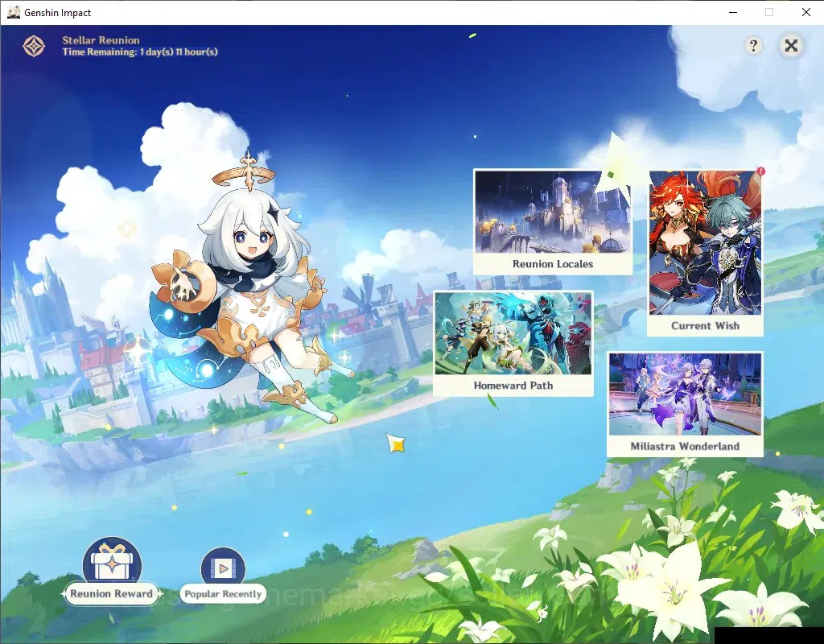The height and width of the screenshot is (644, 824).
Task: Close the Stellar Reunion event screen
Action: click(791, 46)
